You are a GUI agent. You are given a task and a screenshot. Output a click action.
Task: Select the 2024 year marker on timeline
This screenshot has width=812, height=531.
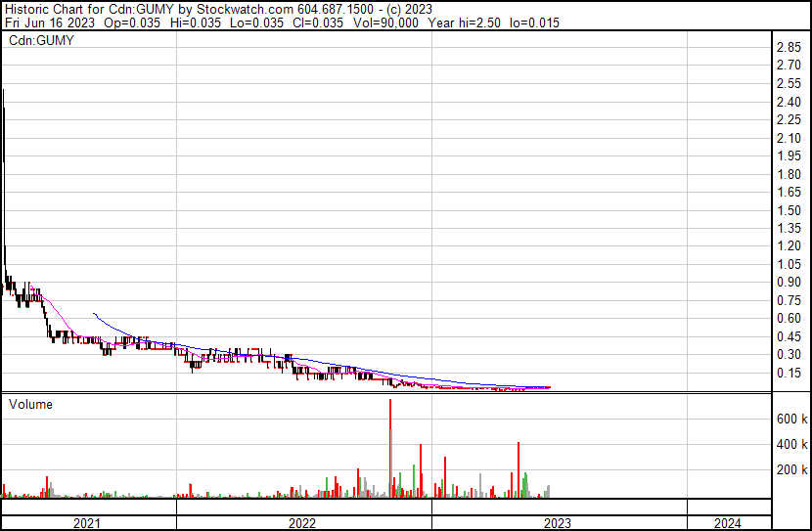729,523
